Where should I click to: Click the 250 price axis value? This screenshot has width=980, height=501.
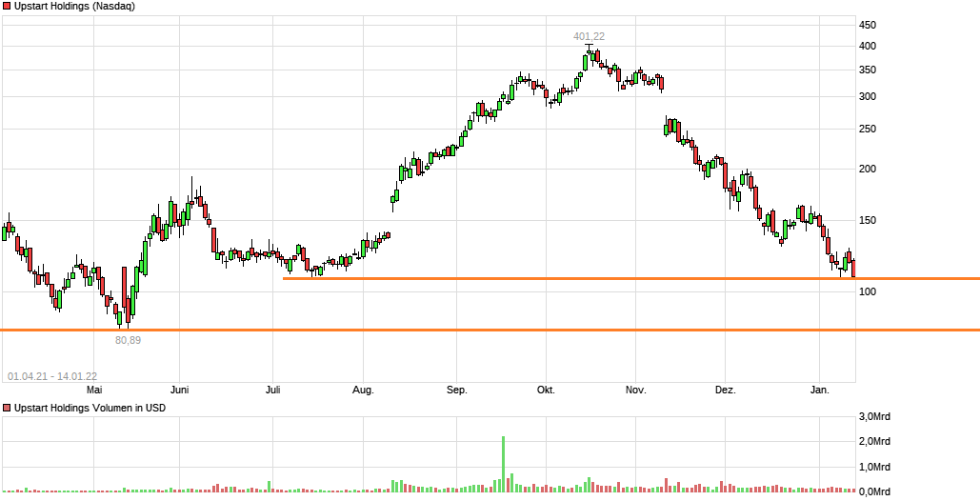point(868,130)
